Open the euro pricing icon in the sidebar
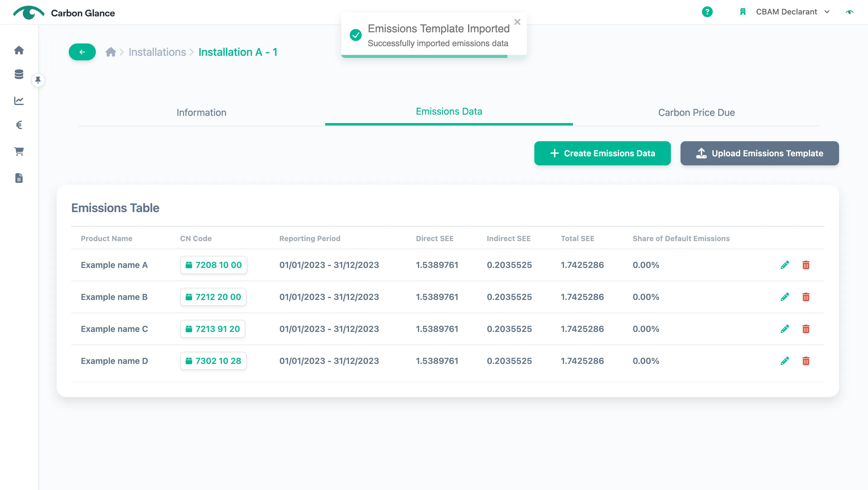 (19, 125)
